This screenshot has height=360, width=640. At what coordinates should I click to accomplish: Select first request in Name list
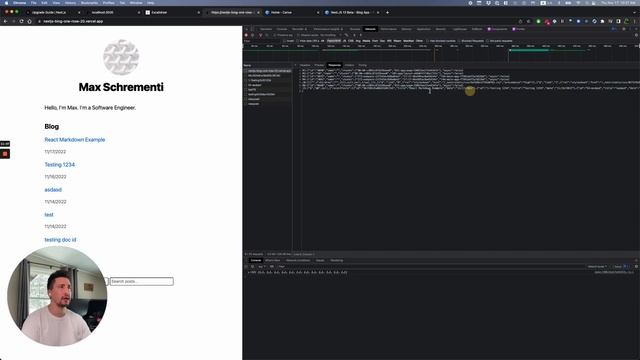tap(269, 71)
